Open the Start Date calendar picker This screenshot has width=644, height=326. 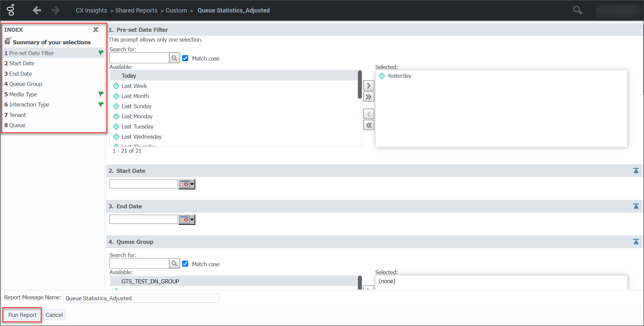(187, 184)
